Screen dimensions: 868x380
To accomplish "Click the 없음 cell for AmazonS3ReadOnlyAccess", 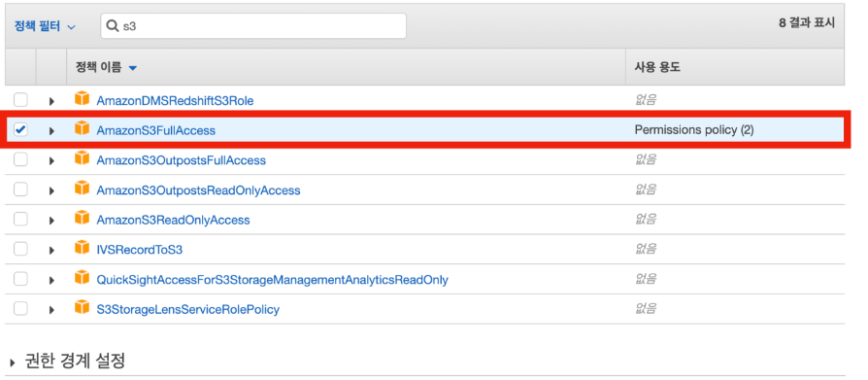I will coord(646,220).
